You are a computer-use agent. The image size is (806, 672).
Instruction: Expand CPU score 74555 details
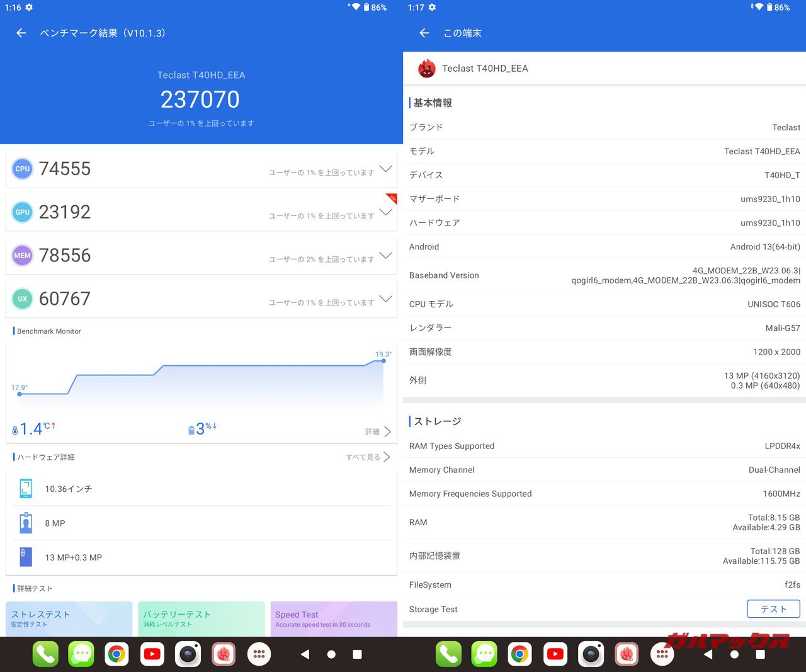385,169
